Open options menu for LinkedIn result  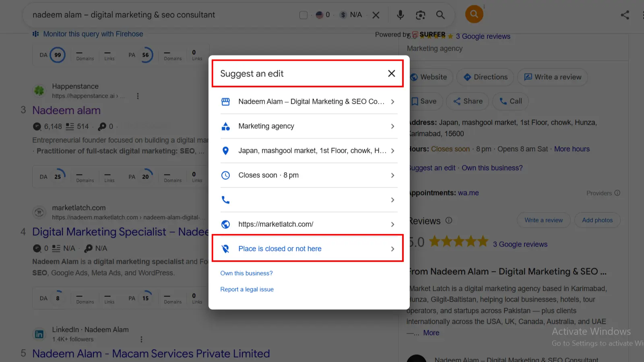(141, 339)
